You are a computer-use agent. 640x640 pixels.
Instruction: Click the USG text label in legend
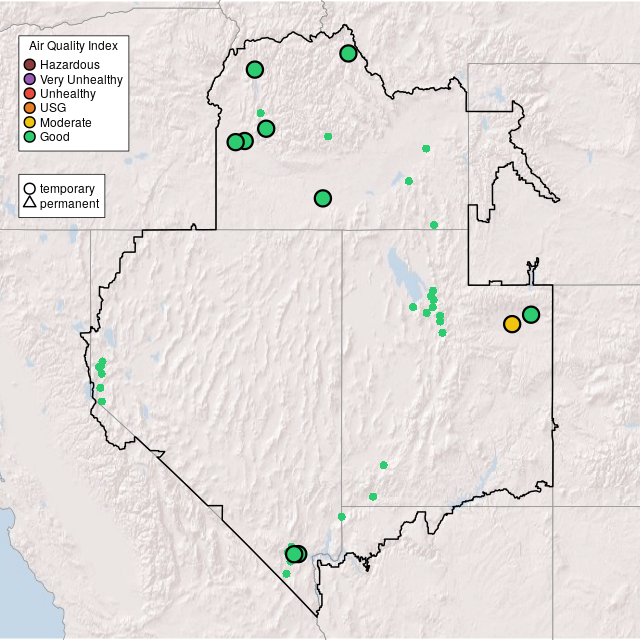tap(53, 108)
